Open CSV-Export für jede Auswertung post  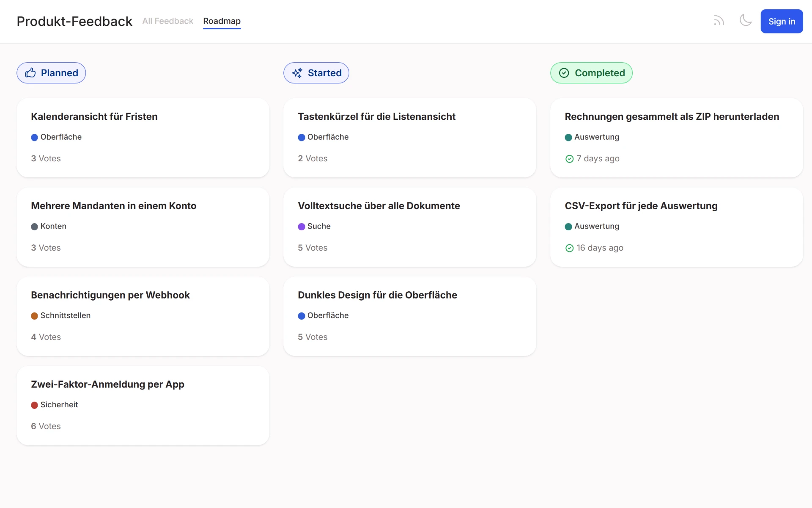[677, 227]
